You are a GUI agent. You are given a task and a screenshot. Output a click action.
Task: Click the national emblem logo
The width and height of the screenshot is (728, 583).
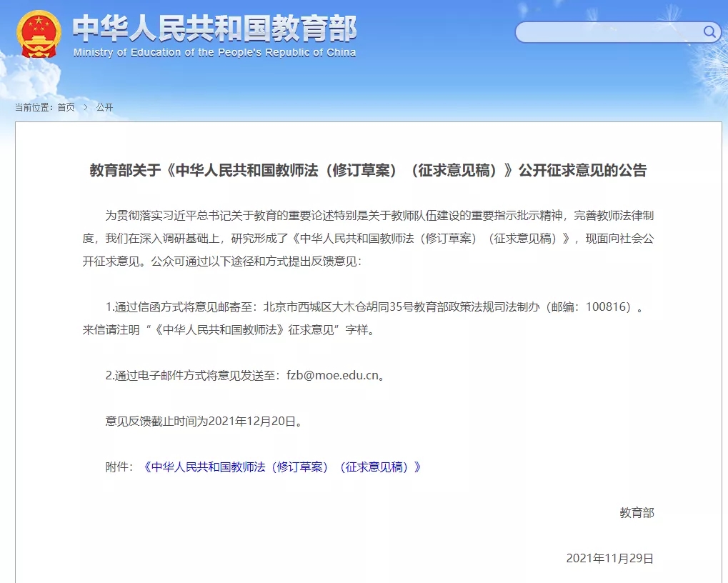(39, 34)
